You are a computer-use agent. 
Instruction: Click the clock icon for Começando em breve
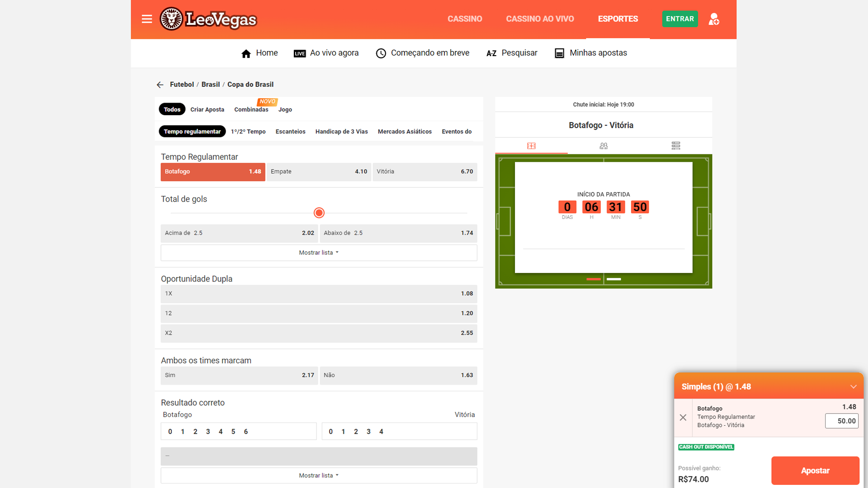click(381, 53)
